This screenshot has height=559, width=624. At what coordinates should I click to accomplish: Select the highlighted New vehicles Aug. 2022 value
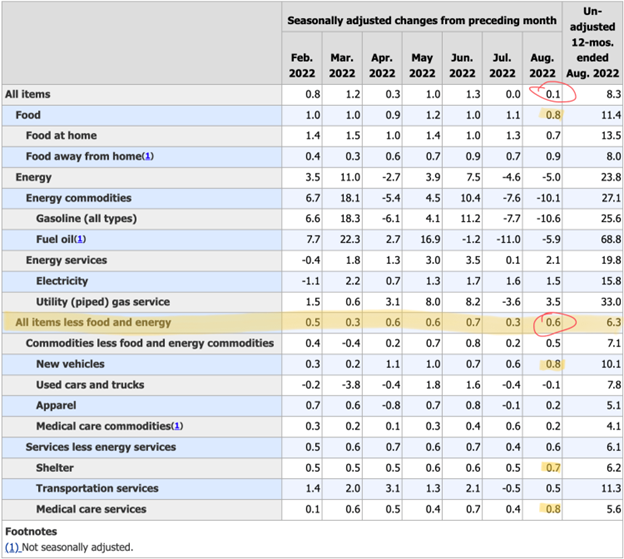553,364
